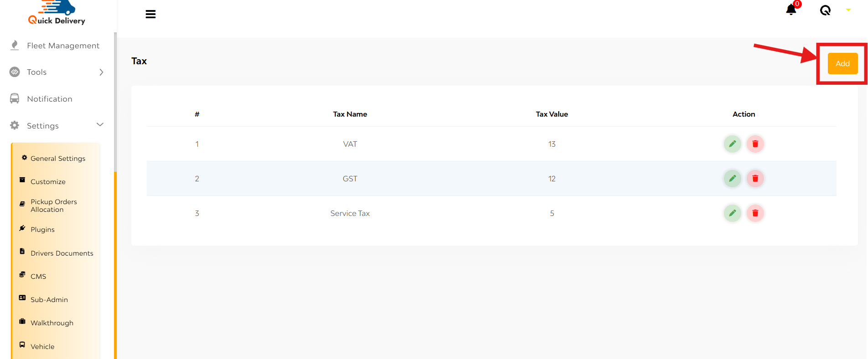This screenshot has width=868, height=359.
Task: Click the Walkthrough icon
Action: click(22, 321)
